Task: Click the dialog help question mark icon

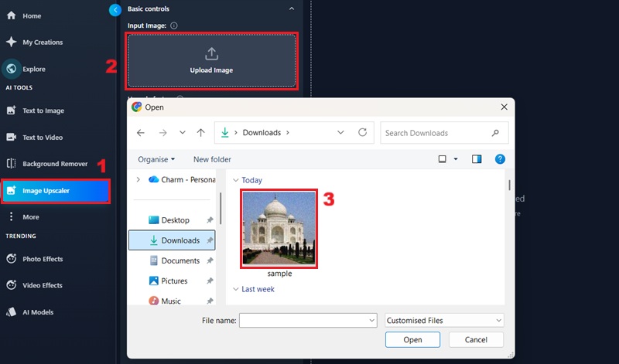Action: click(500, 159)
